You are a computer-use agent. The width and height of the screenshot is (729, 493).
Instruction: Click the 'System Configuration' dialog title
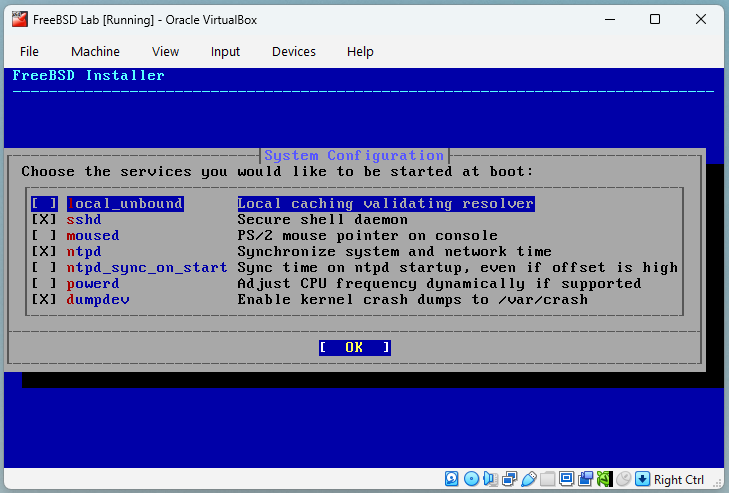click(x=354, y=155)
